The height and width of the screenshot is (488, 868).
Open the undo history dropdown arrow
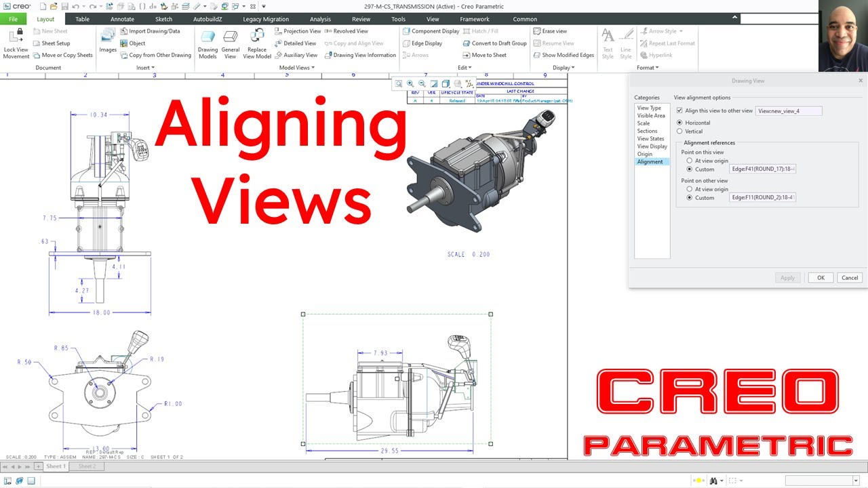[x=83, y=6]
